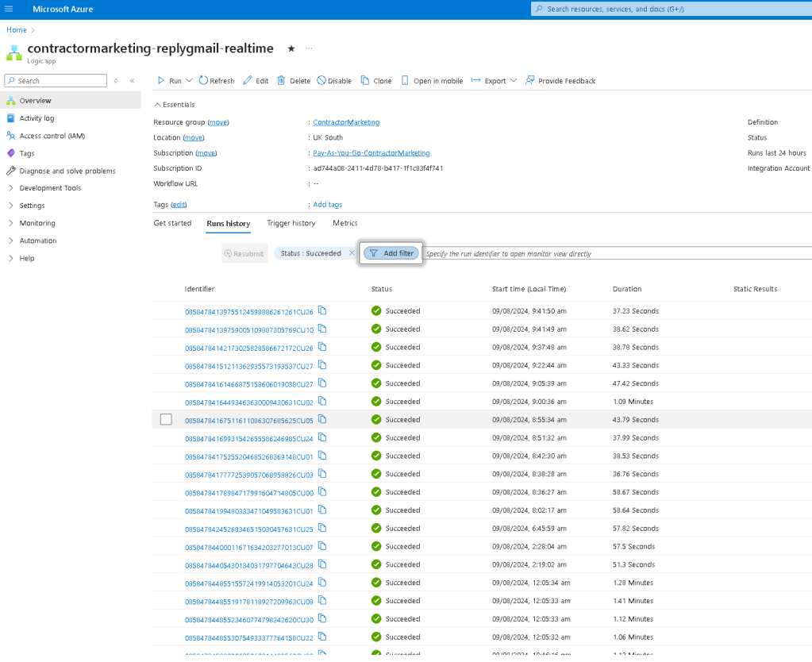Click the Identifier column header
The image size is (812, 662).
[x=199, y=289]
